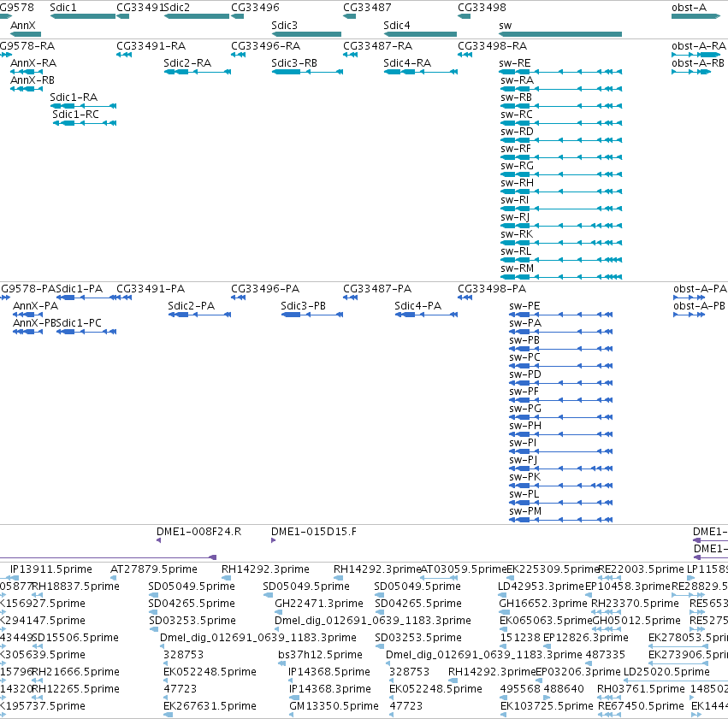Select EST SD15506.5prime
This screenshot has height=719, width=728.
75,638
